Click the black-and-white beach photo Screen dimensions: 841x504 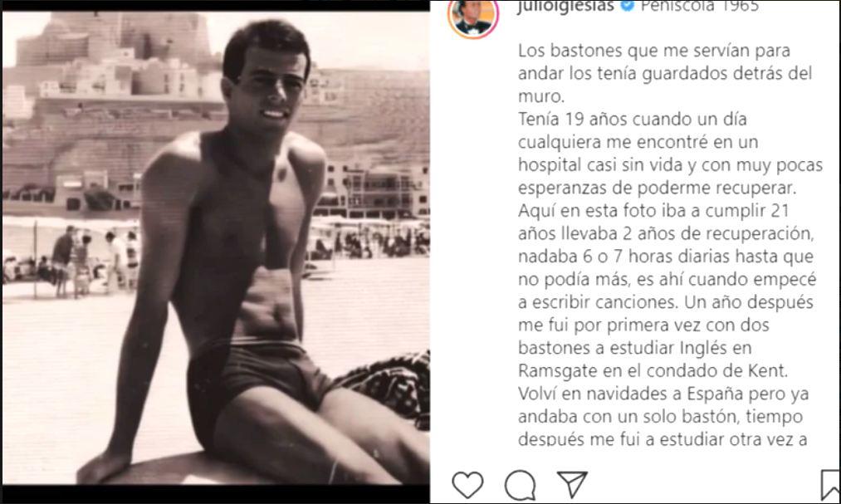(x=216, y=247)
